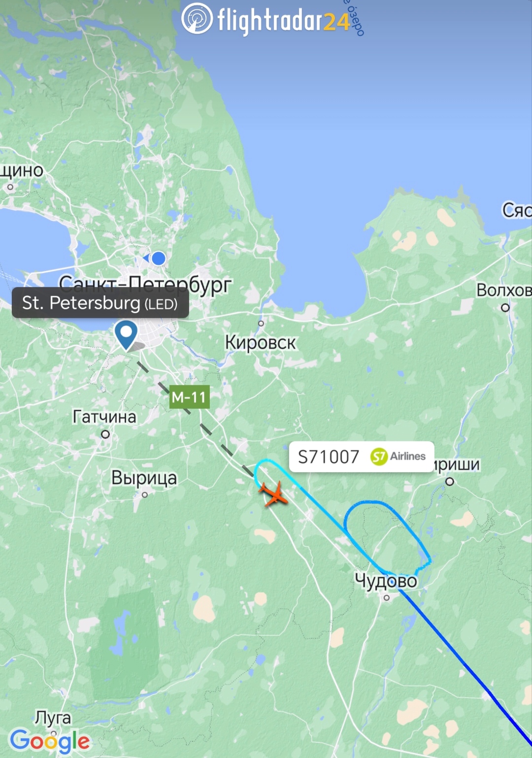Open the St. Petersburg (LED) tooltip
This screenshot has height=758, width=532.
[x=100, y=303]
